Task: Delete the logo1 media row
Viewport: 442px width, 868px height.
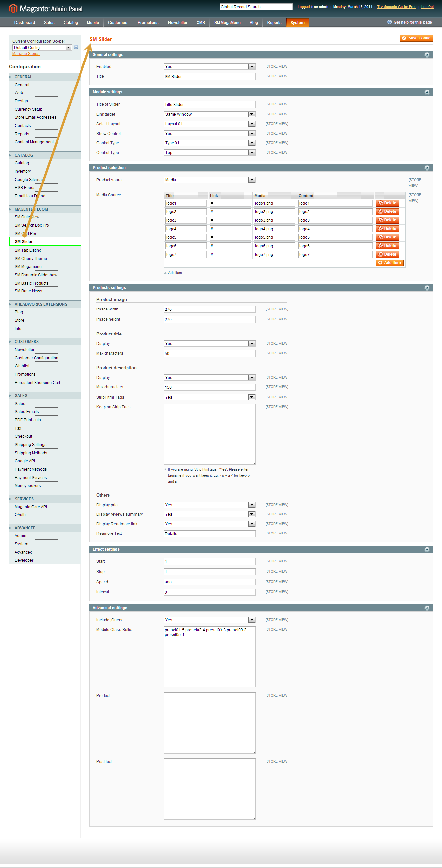Action: (x=387, y=203)
